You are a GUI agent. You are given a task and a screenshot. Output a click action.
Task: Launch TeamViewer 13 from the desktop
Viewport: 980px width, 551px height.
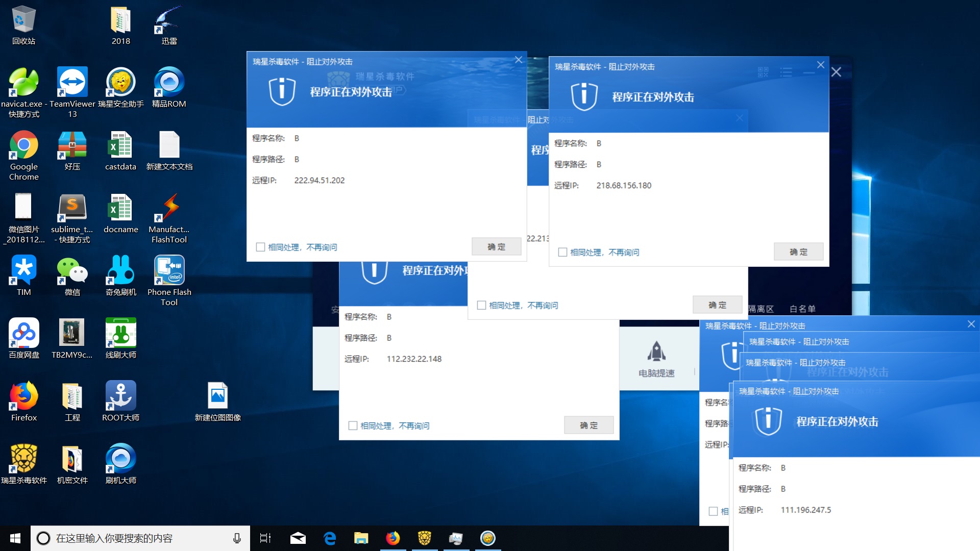point(72,83)
